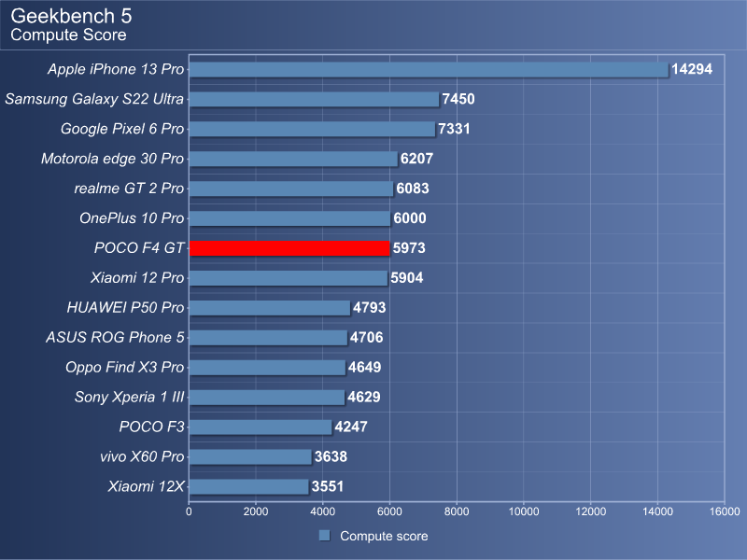The width and height of the screenshot is (747, 560).
Task: Select the "6000" axis tick label
Action: 389,511
